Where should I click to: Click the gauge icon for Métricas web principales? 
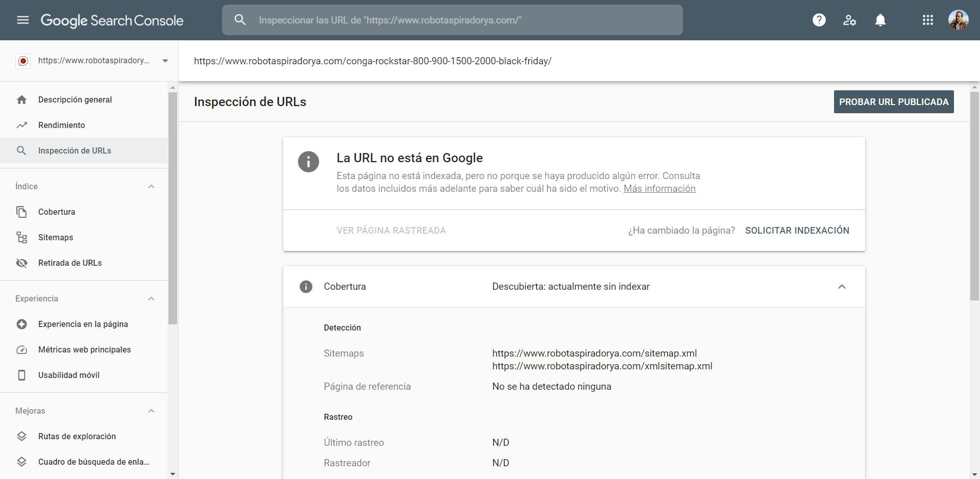(x=21, y=349)
